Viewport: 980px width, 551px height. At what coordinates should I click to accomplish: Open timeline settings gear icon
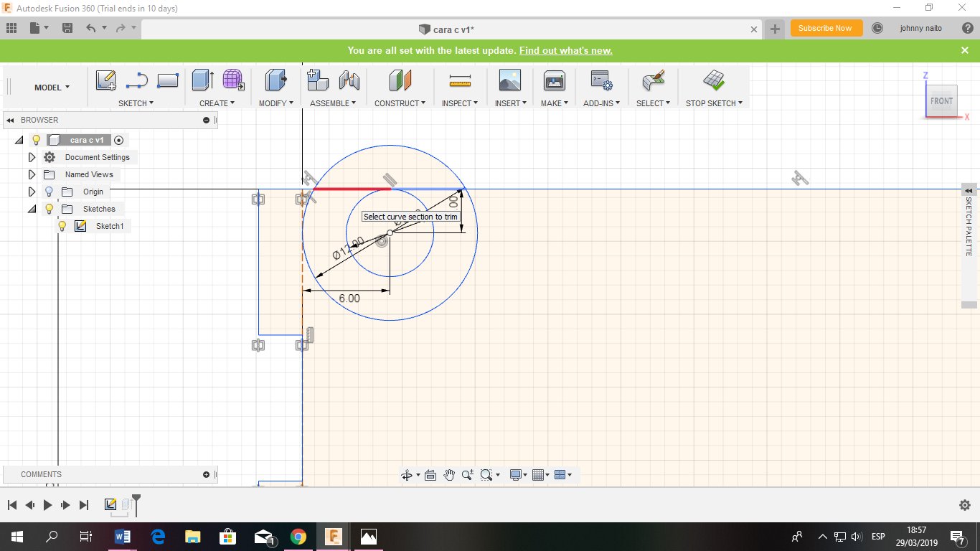[965, 505]
